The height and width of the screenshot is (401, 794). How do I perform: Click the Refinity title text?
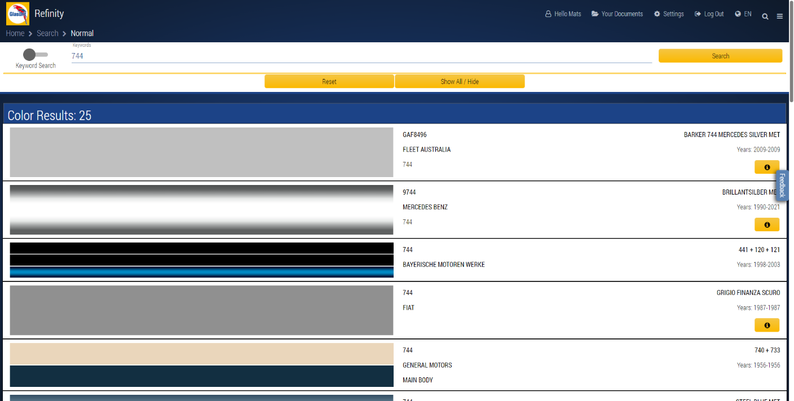[49, 14]
